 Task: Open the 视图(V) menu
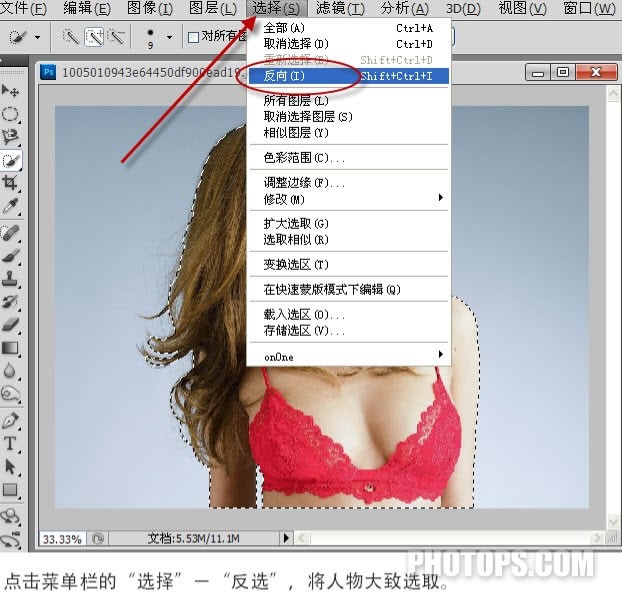click(x=522, y=8)
